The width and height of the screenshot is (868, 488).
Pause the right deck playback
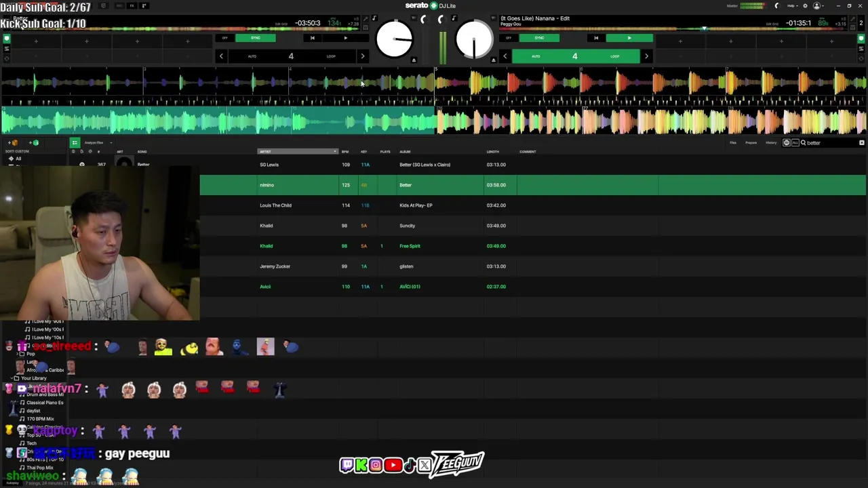[629, 38]
